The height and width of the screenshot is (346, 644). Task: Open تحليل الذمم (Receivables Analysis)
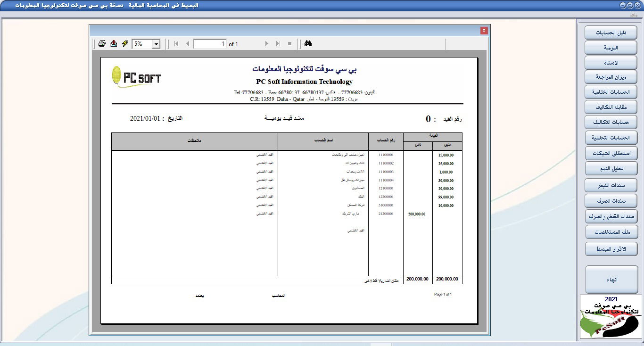(611, 168)
